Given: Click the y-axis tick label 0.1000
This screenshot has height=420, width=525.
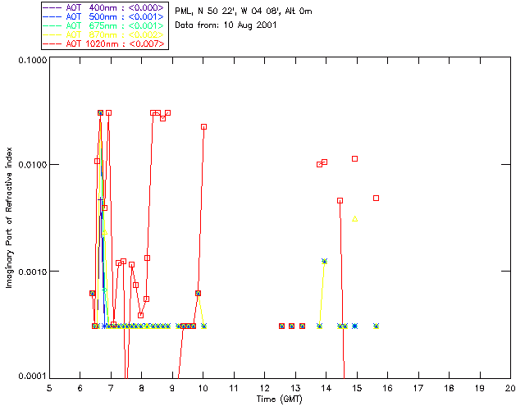Looking at the screenshot, I should [33, 60].
